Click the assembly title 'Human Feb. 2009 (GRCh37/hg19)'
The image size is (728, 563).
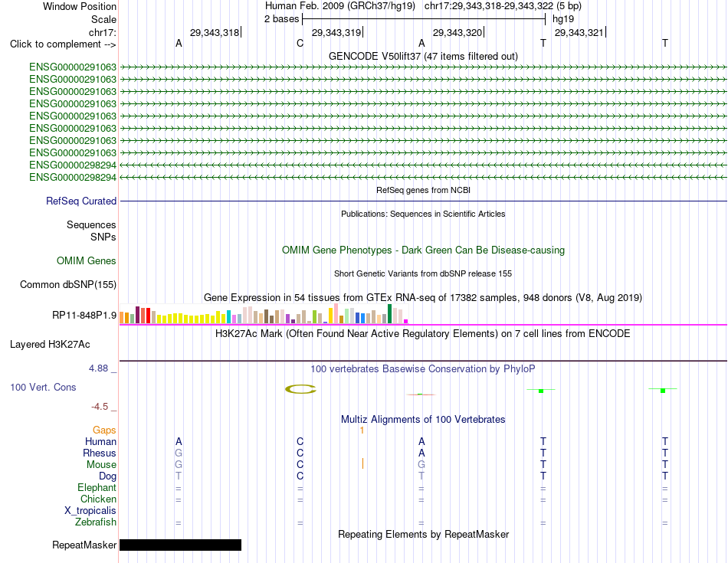tap(339, 6)
